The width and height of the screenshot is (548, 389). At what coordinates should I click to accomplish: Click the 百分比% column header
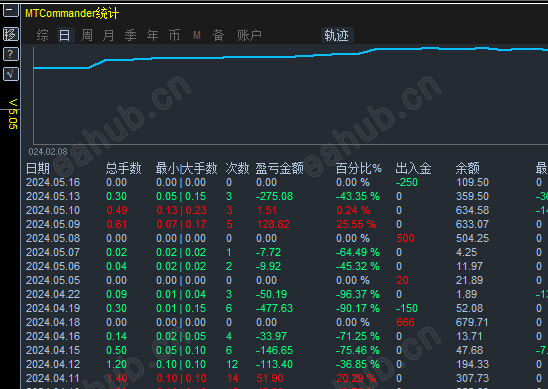pyautogui.click(x=359, y=168)
